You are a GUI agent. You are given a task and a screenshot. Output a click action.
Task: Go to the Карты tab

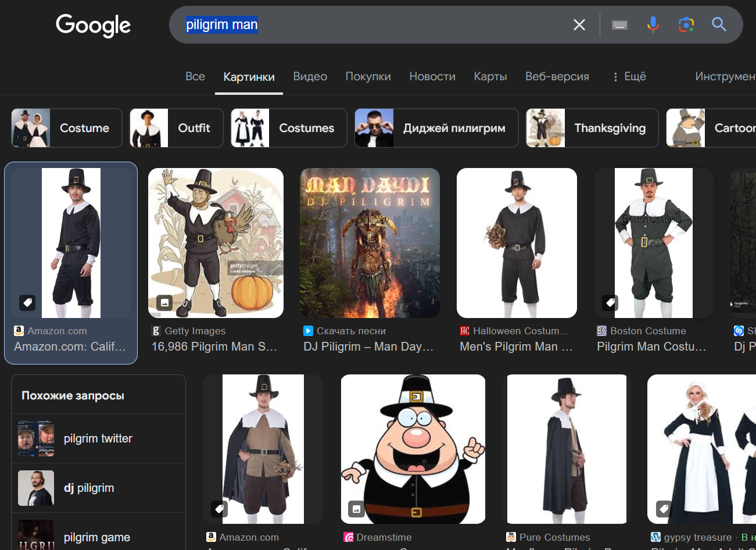[x=490, y=76]
